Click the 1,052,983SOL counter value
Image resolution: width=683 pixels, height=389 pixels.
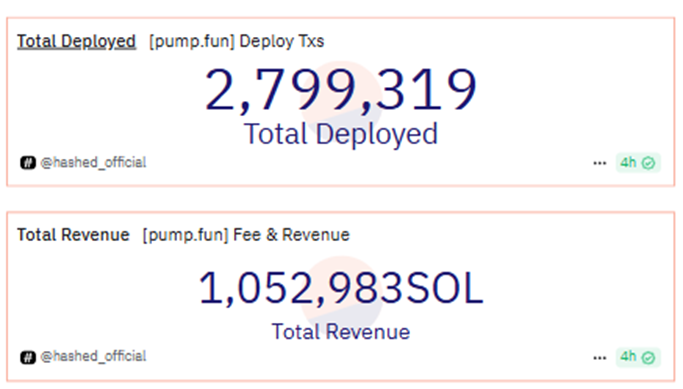341,288
